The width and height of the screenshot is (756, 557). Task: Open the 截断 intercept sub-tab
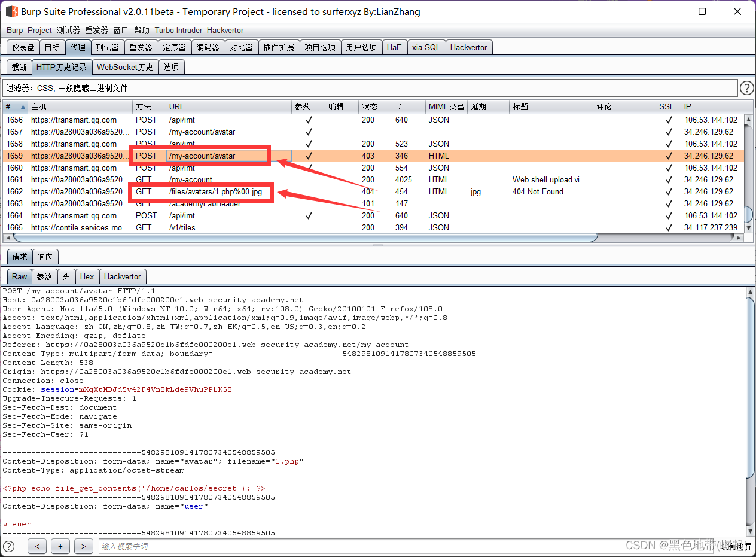[19, 67]
